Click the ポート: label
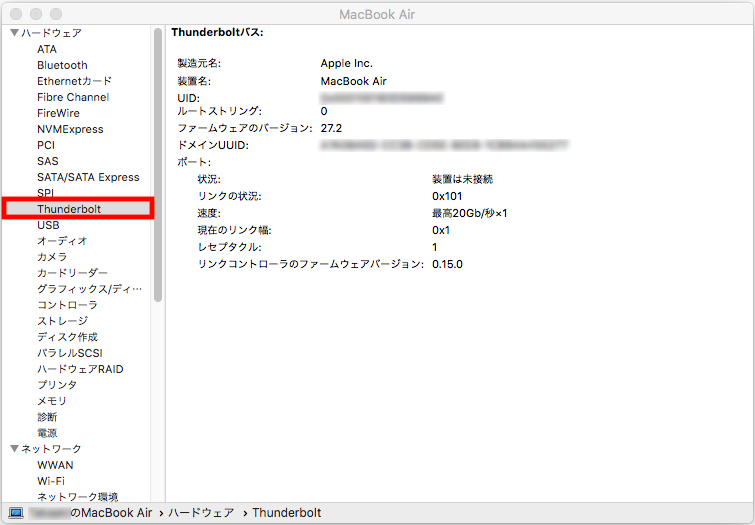The width and height of the screenshot is (755, 525). click(x=194, y=162)
